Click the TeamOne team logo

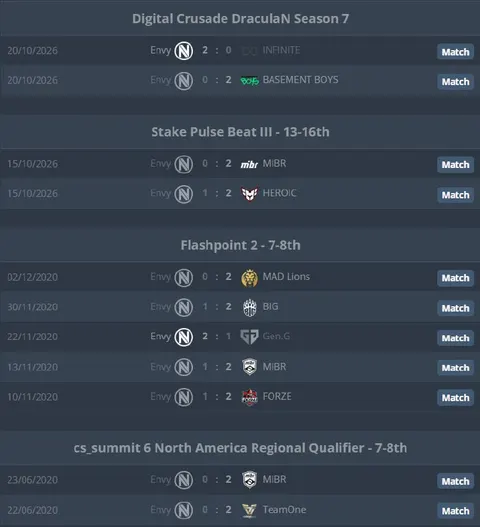click(249, 511)
